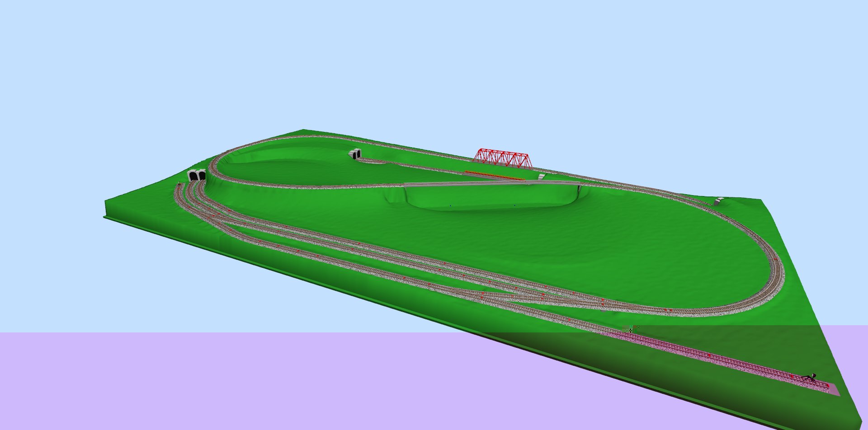Click the lavender background area at bottom left
The width and height of the screenshot is (868, 430).
point(136,384)
